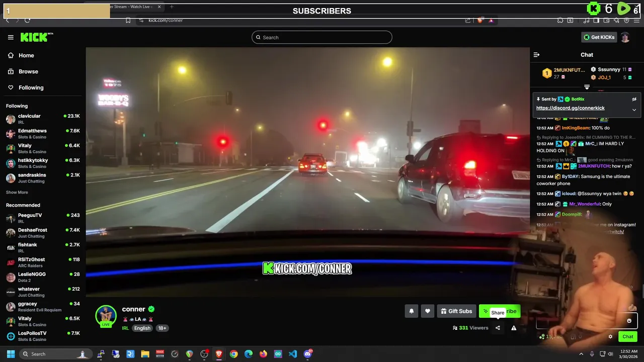This screenshot has width=644, height=362.
Task: Open the discord.gg/connerkick link
Action: point(570,108)
